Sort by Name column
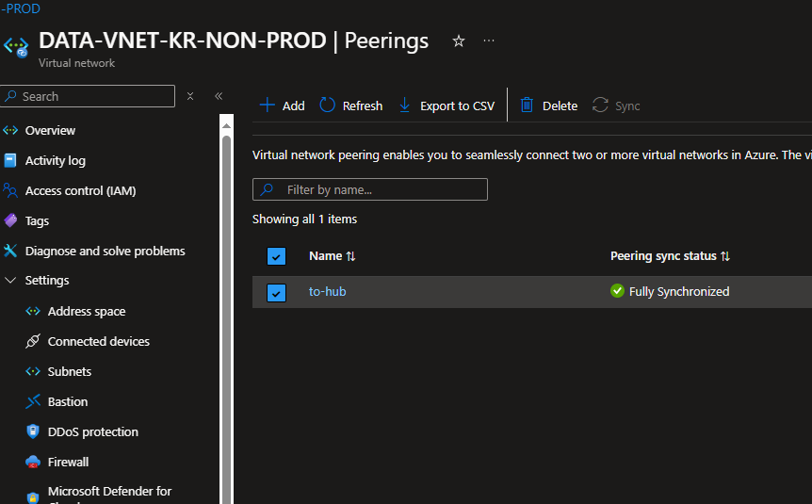812x504 pixels. (x=332, y=256)
